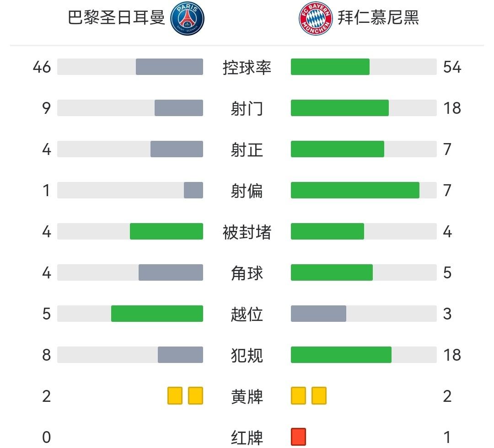Select the 巴黎圣日耳曼 team name
This screenshot has height=448, width=494.
click(x=116, y=18)
